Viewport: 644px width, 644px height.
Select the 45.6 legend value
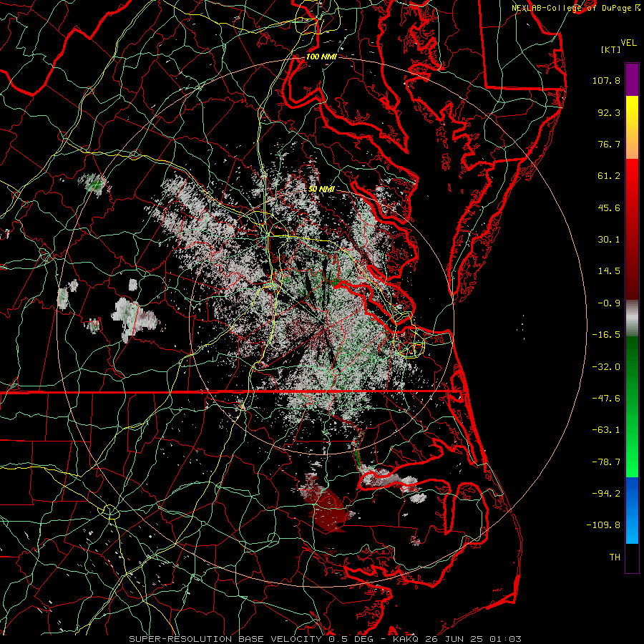609,208
